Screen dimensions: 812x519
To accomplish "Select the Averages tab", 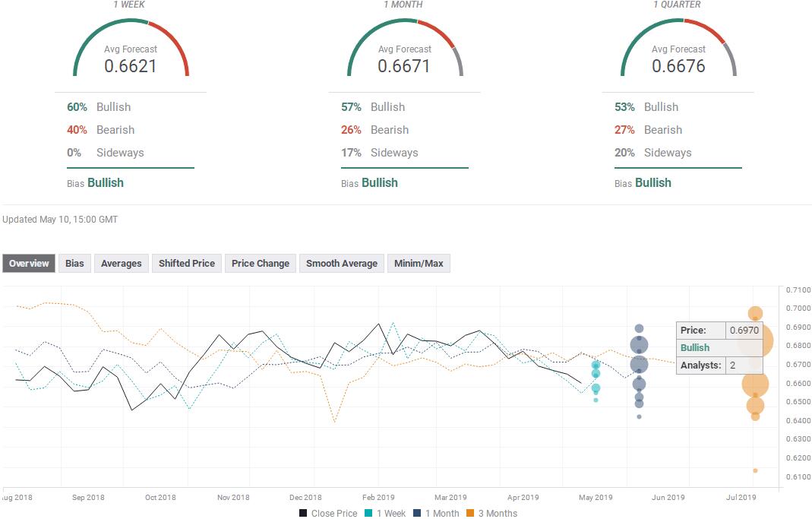I will 122,264.
